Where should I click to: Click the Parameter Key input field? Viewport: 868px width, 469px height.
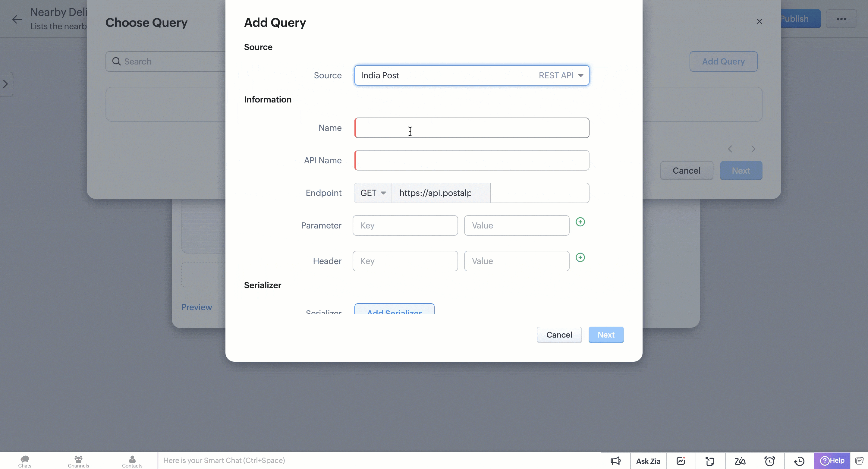point(405,225)
